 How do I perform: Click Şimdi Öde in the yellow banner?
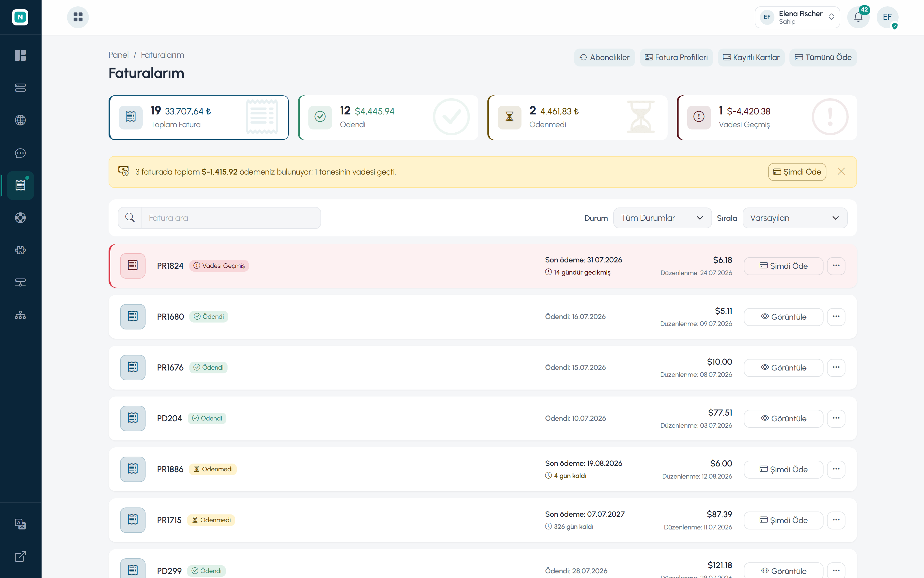(797, 172)
